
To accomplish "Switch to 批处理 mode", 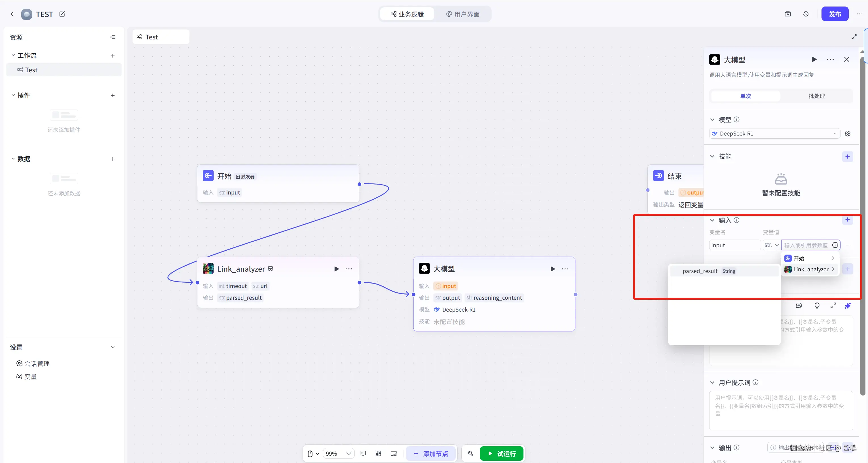I will pyautogui.click(x=816, y=96).
